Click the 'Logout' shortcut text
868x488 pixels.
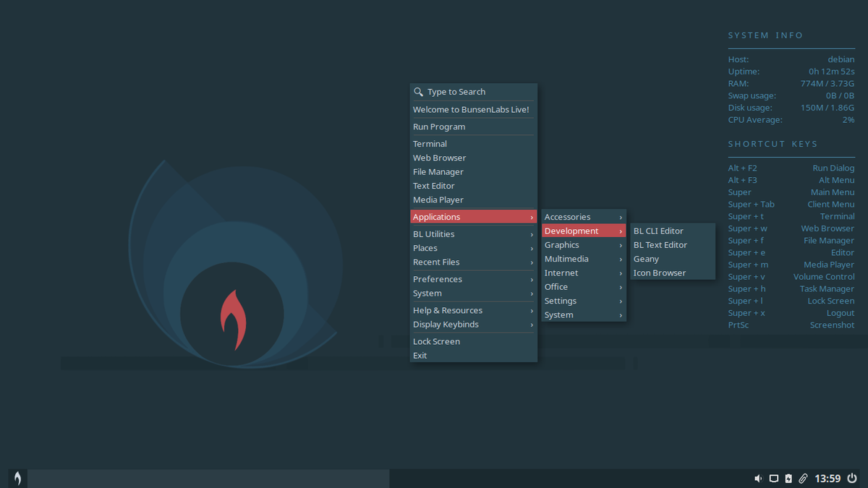click(841, 313)
